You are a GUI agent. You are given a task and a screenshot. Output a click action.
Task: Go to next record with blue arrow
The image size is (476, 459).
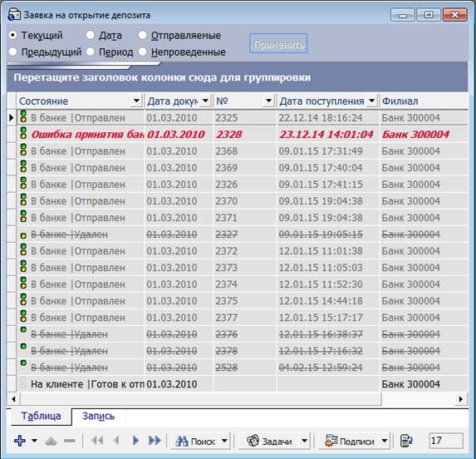[135, 441]
